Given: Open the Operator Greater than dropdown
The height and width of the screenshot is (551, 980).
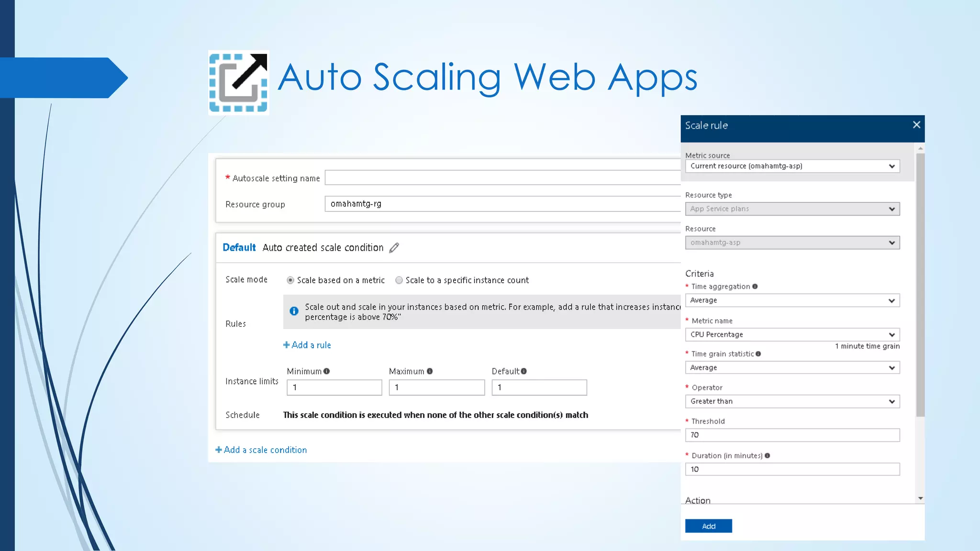Looking at the screenshot, I should point(792,401).
